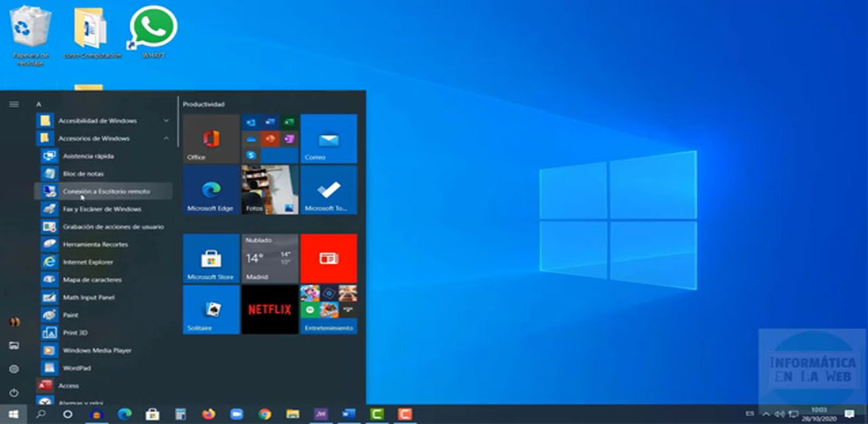This screenshot has width=868, height=424.
Task: Open Herramienta Recortes
Action: tap(103, 244)
